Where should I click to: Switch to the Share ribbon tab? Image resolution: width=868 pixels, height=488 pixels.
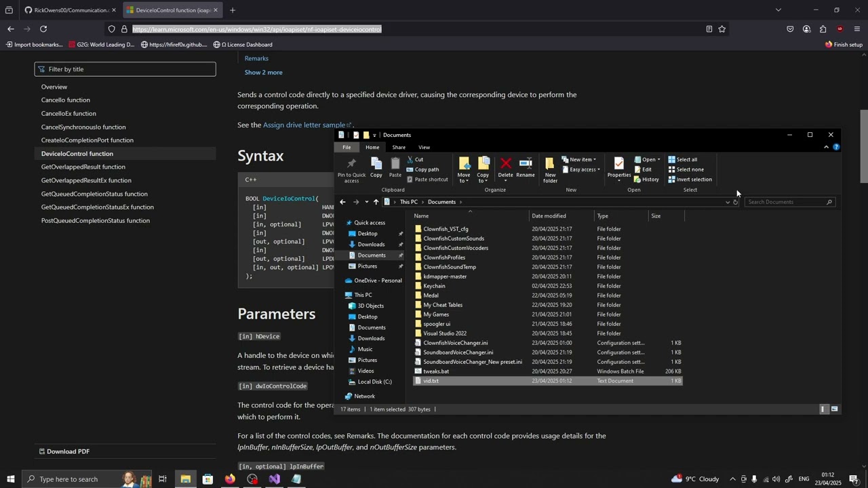click(399, 147)
